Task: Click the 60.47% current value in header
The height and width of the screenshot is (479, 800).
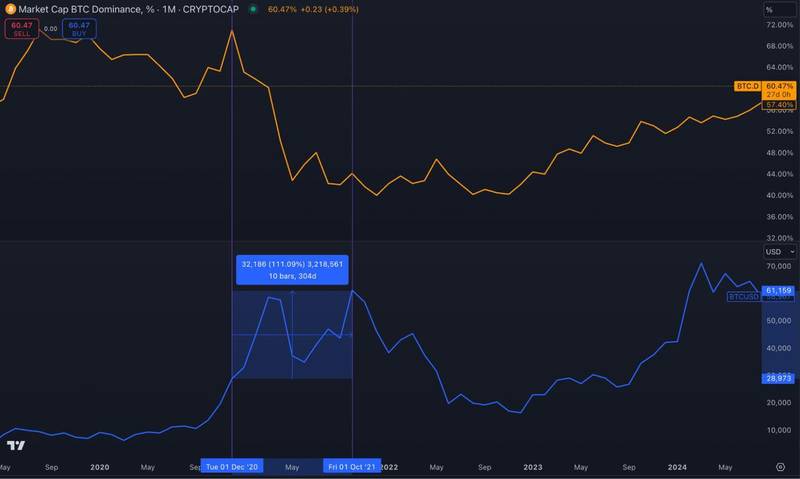Action: click(282, 9)
